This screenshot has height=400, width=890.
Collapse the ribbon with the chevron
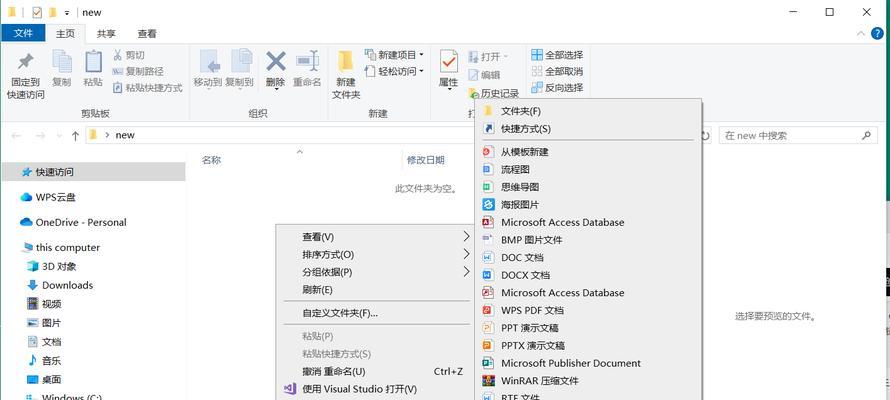pos(860,33)
